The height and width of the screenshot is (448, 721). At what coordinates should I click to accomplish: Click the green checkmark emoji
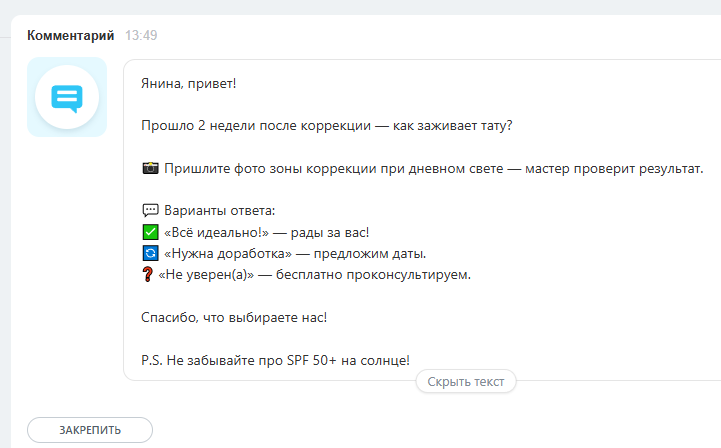pos(150,232)
